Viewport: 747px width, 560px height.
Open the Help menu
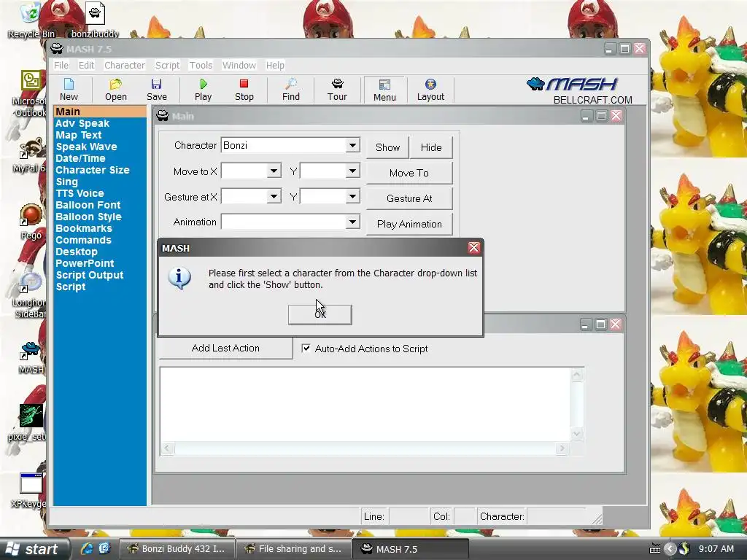click(275, 65)
